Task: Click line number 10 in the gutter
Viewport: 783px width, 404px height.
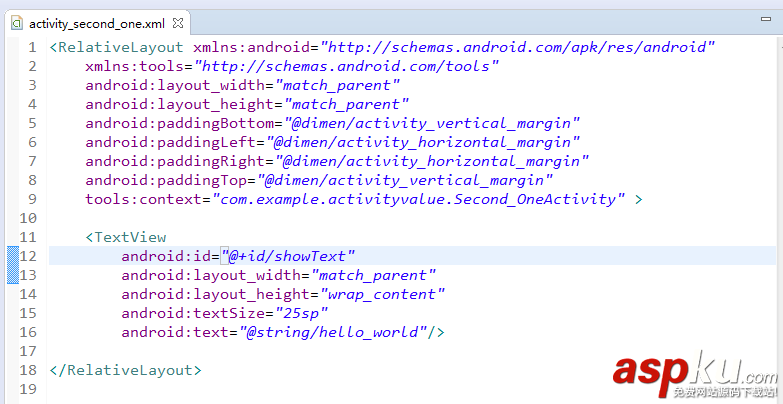Action: (x=28, y=218)
